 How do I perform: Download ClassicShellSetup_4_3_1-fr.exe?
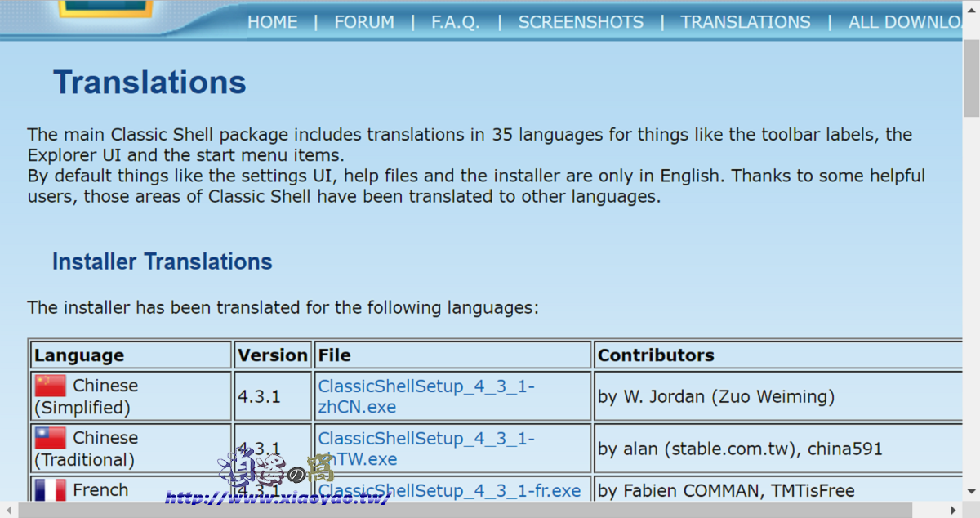[x=449, y=490]
